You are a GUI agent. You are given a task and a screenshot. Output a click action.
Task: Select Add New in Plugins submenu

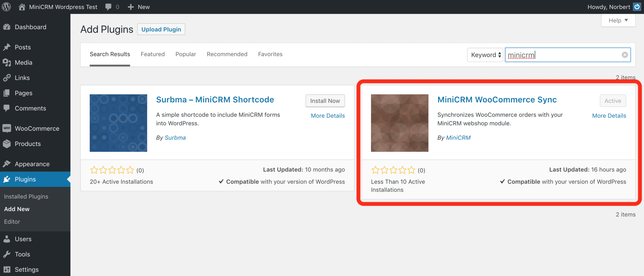pos(17,209)
